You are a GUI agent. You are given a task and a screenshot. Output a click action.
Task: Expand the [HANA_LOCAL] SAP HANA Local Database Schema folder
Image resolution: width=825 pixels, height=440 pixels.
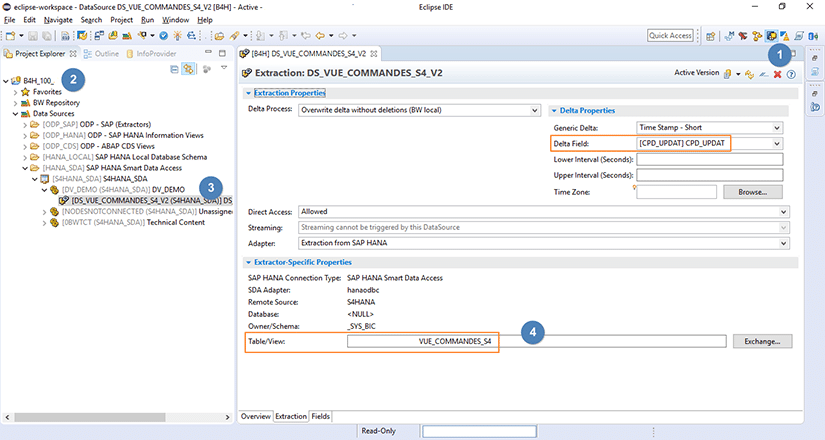coord(25,157)
